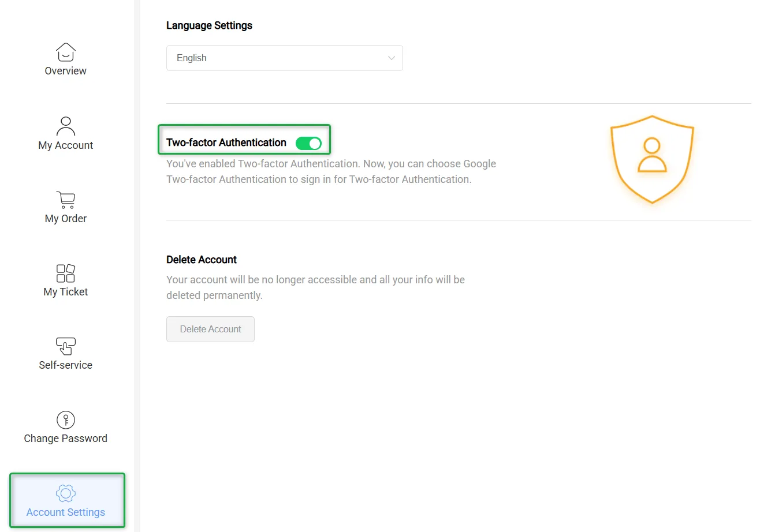775x532 pixels.
Task: Open the My Ticket text label
Action: pos(65,292)
